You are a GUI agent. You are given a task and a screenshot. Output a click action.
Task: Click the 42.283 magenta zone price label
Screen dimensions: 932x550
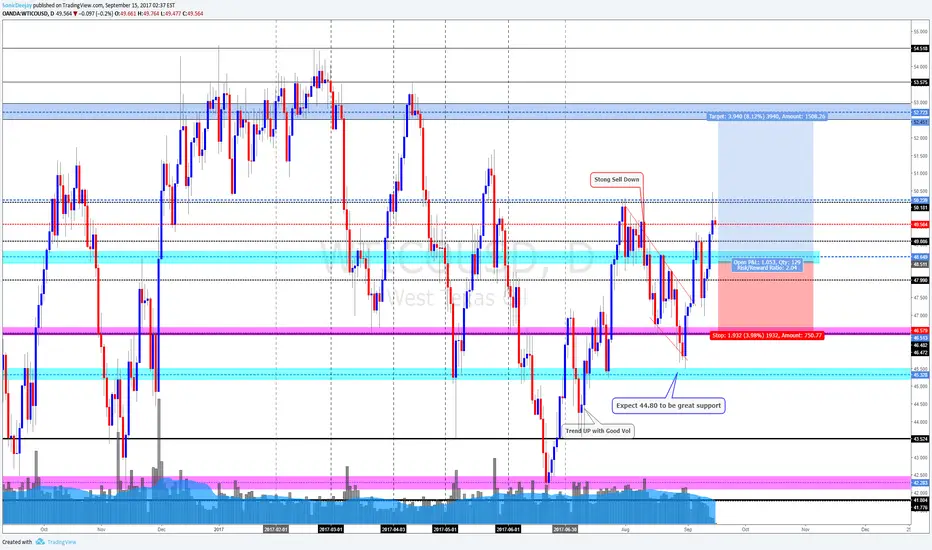coord(920,483)
